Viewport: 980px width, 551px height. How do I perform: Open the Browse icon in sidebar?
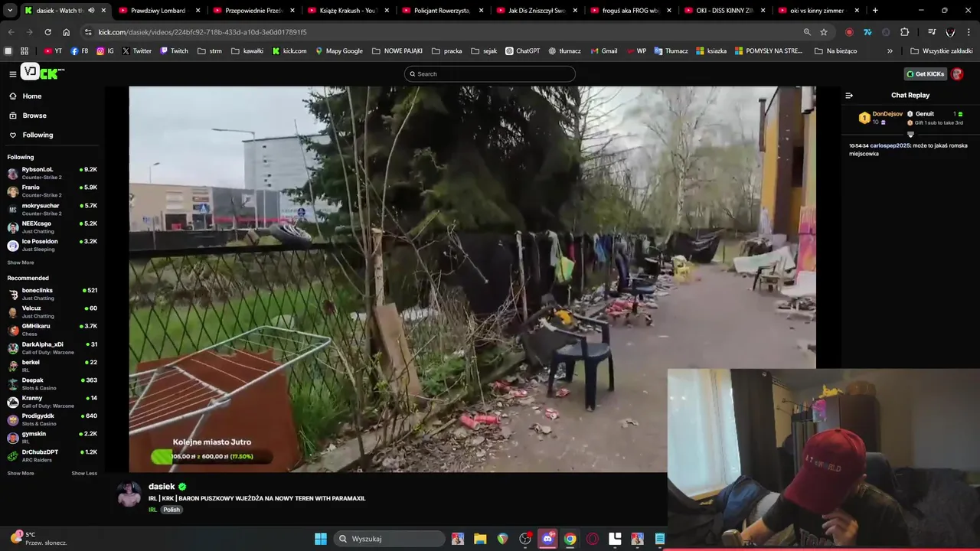point(13,116)
